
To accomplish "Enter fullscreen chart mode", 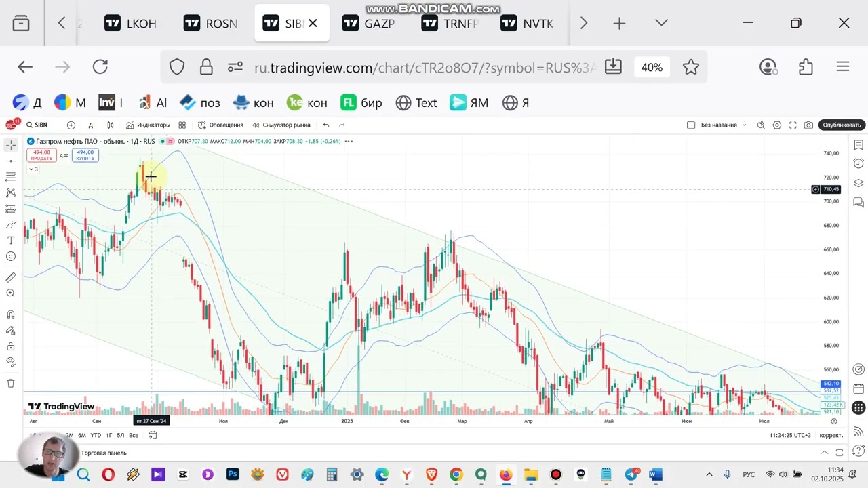I will [x=793, y=125].
